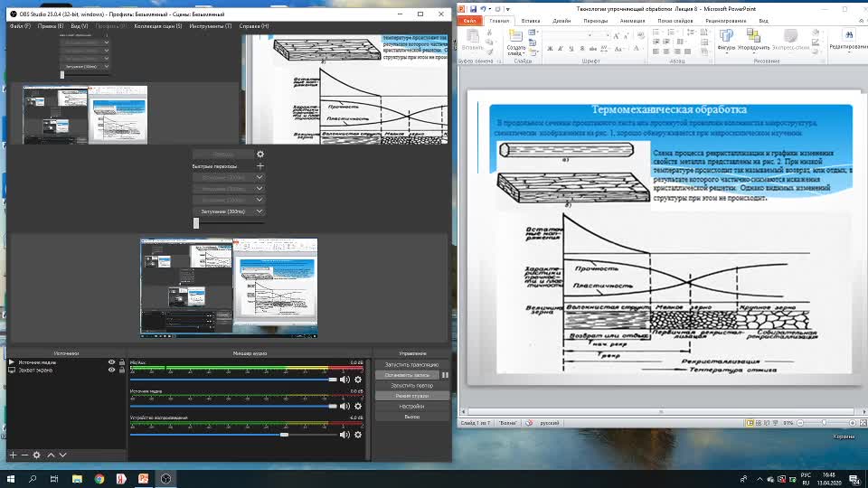The image size is (868, 488).
Task: Toggle visibility eye for media source
Action: (111, 362)
